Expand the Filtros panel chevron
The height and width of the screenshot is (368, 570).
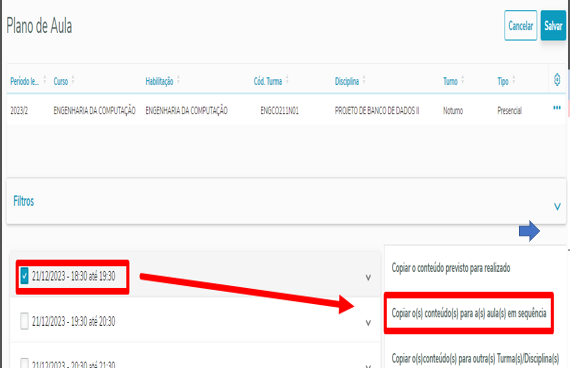[x=557, y=207]
